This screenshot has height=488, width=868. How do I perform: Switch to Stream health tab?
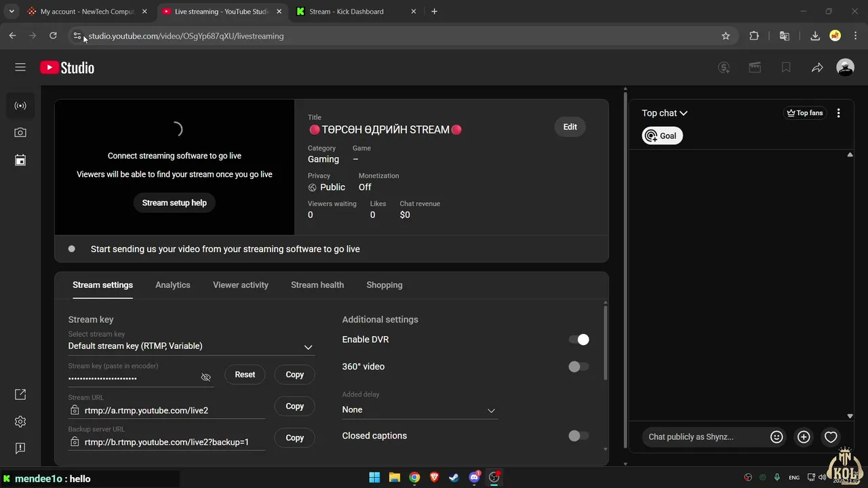(317, 285)
